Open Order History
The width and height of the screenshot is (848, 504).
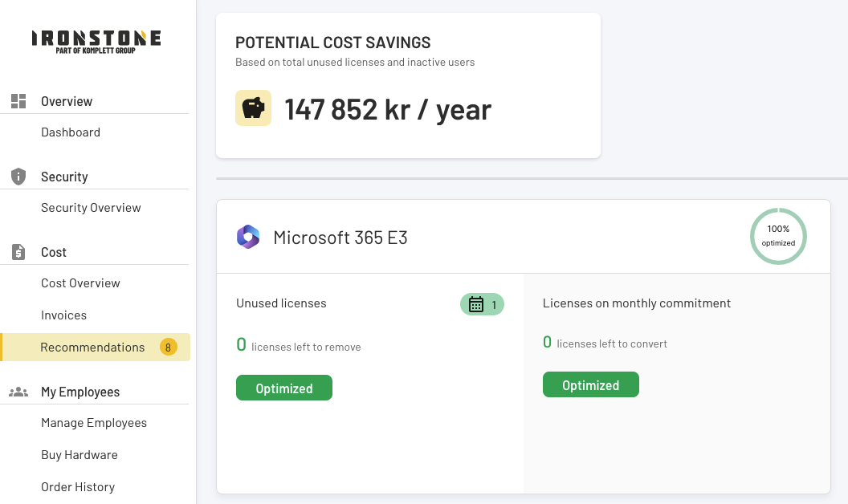78,487
